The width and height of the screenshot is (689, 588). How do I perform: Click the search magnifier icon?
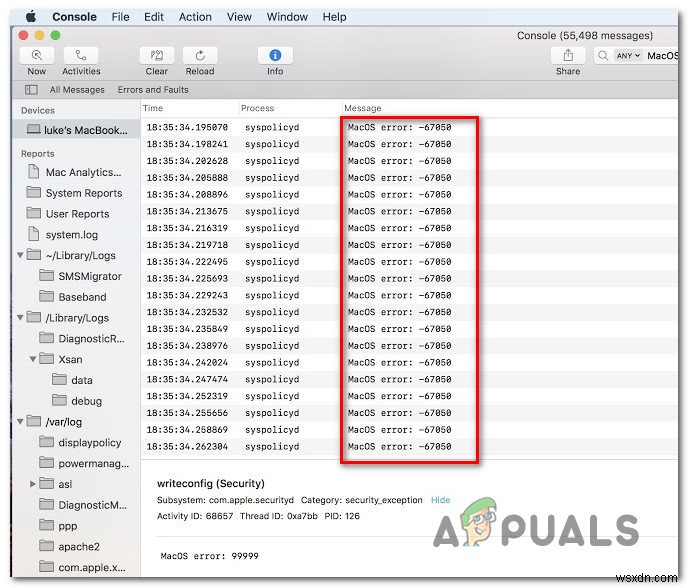click(603, 56)
